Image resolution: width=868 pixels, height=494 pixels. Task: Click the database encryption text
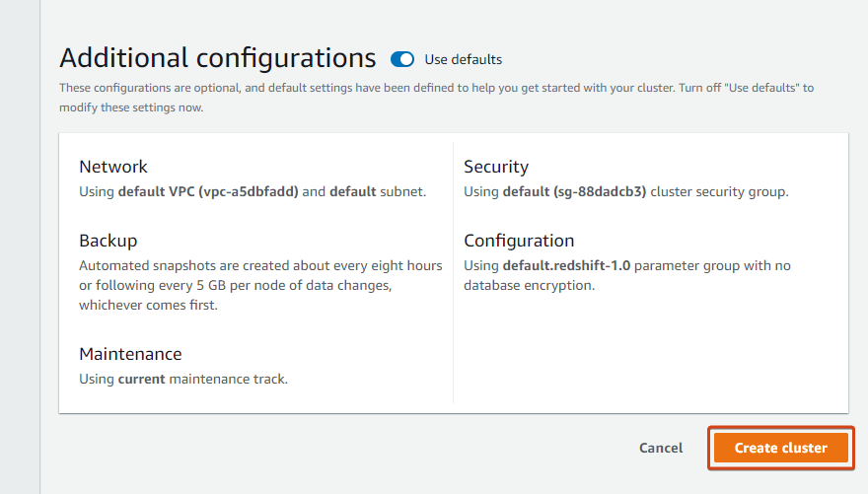point(528,285)
